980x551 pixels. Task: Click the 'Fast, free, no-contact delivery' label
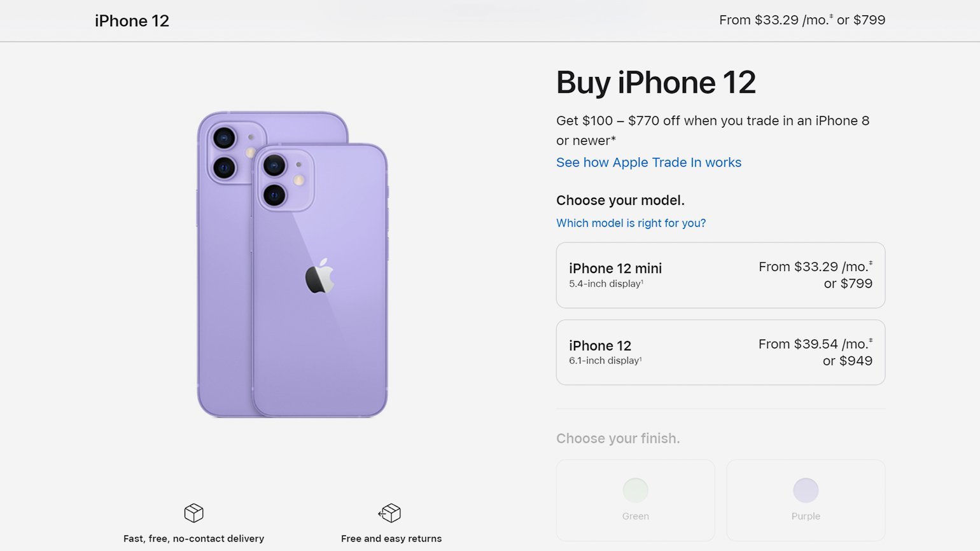coord(193,538)
